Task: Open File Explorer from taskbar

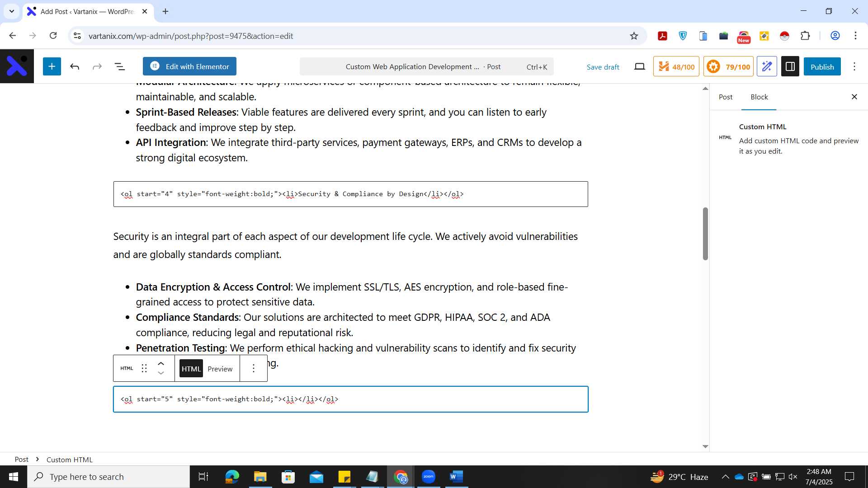Action: tap(260, 477)
